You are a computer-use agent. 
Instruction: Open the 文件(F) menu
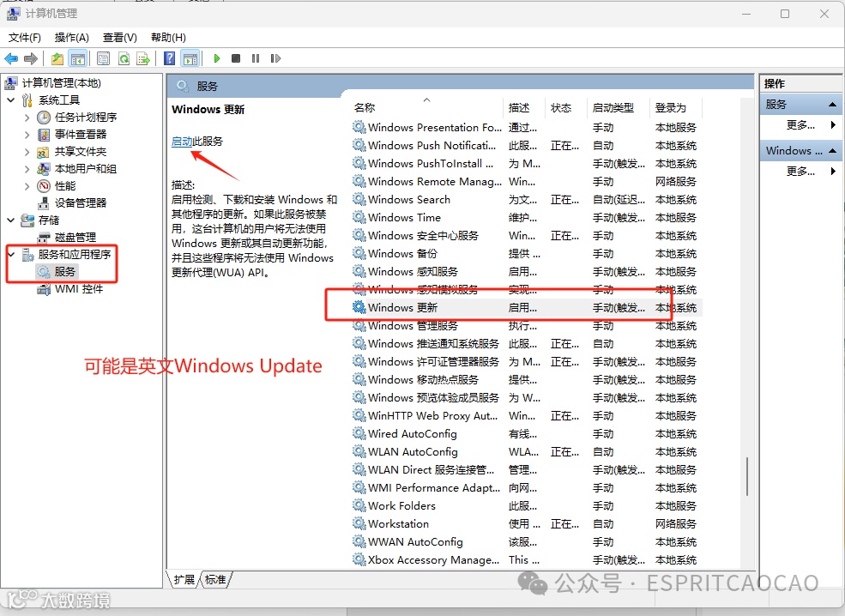coord(25,37)
